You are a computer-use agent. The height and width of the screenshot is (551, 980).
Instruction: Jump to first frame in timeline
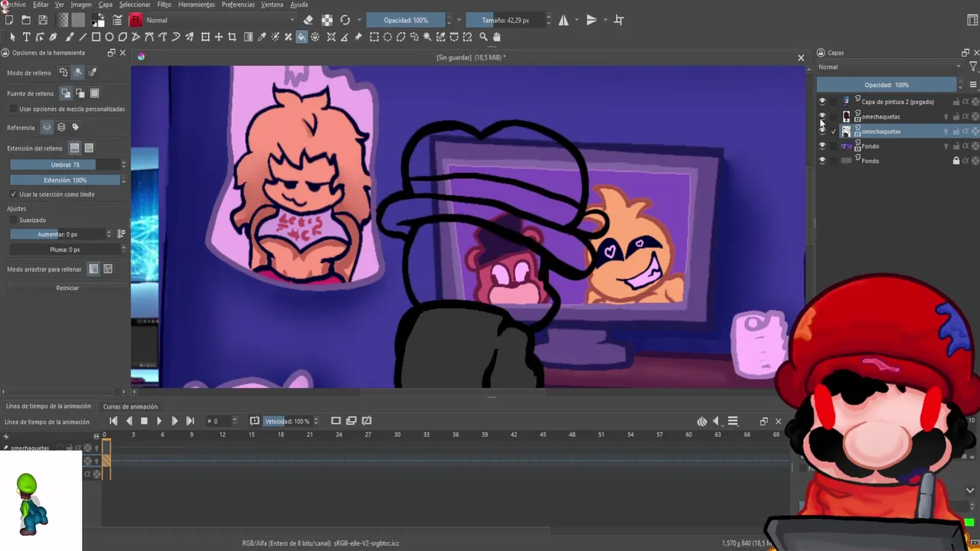click(x=113, y=421)
